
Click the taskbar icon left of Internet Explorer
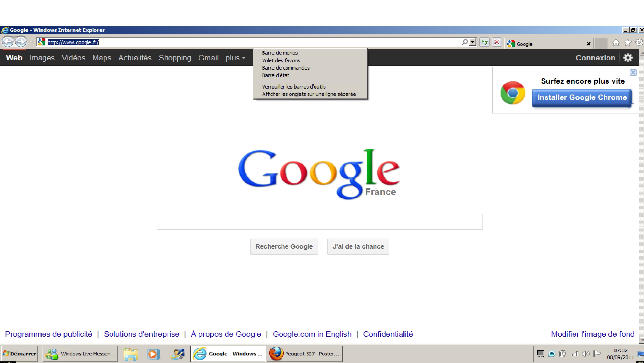[x=177, y=354]
